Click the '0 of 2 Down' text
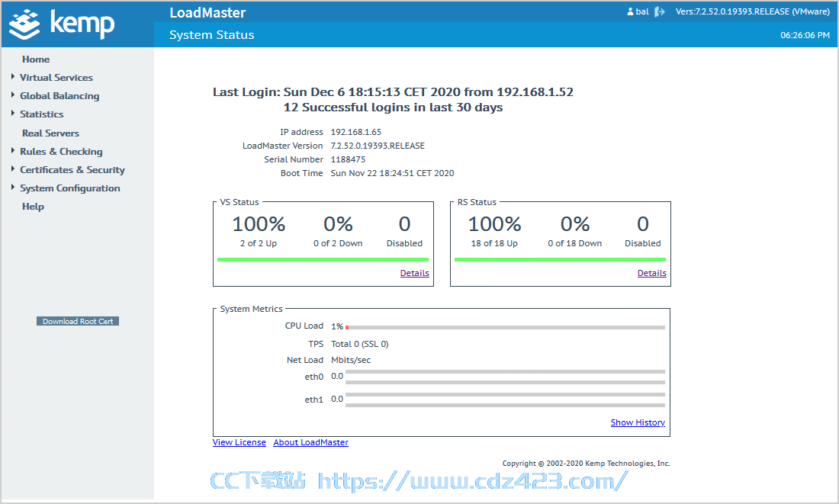The width and height of the screenshot is (839, 504). click(338, 243)
